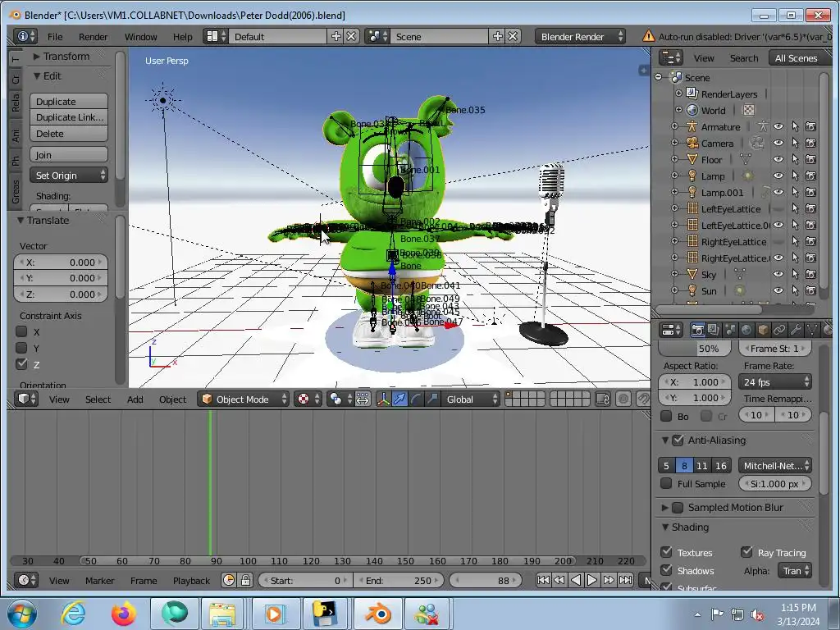The image size is (840, 630).
Task: Open the Blender Render engine dropdown
Action: click(x=580, y=36)
